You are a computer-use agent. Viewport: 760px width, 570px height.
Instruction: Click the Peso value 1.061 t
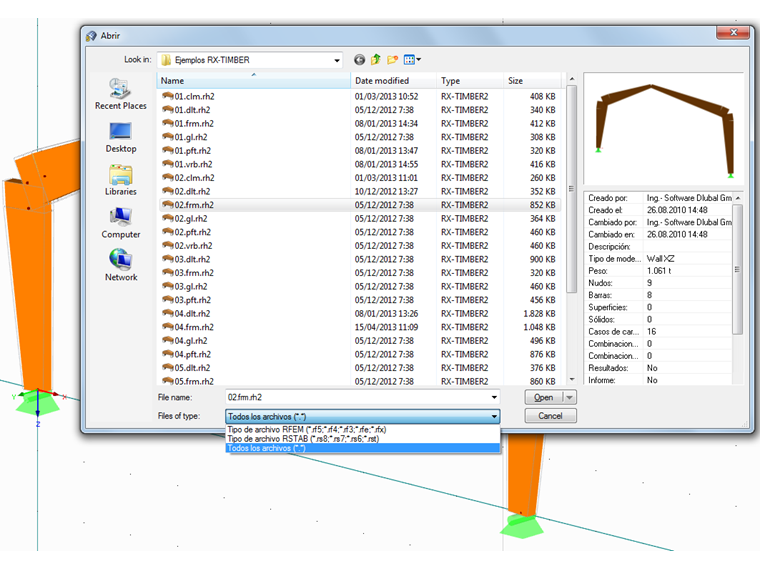[659, 271]
